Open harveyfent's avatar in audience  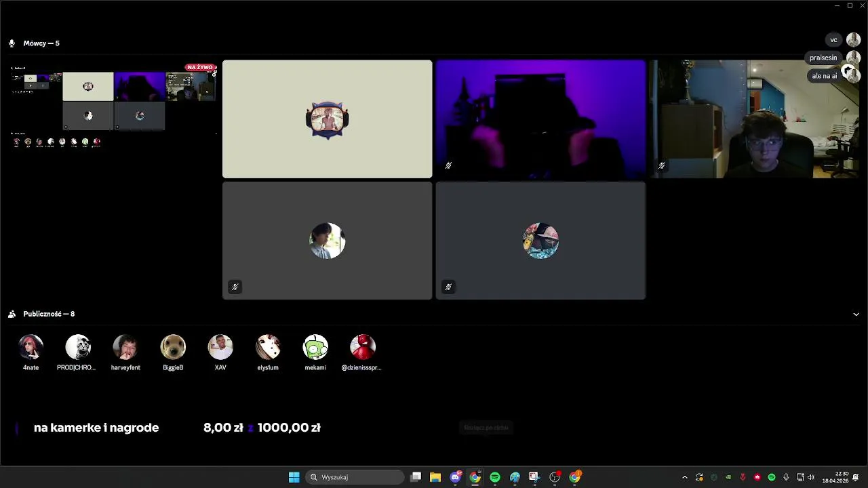tap(125, 347)
